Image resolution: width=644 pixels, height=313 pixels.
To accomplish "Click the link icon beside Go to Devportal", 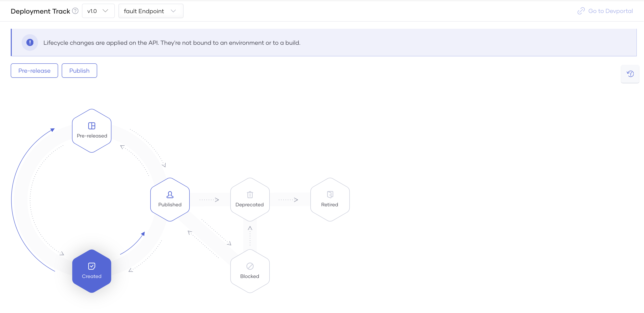I will tap(581, 11).
